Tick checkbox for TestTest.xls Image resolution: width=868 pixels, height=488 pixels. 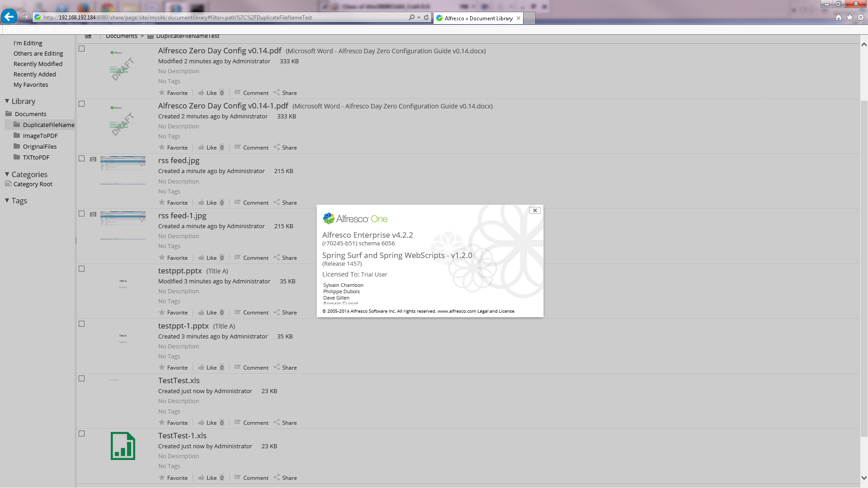tap(82, 378)
